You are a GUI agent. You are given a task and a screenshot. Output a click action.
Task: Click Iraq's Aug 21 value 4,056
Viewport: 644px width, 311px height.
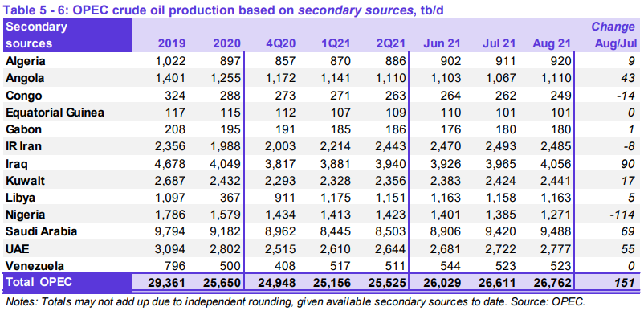555,163
